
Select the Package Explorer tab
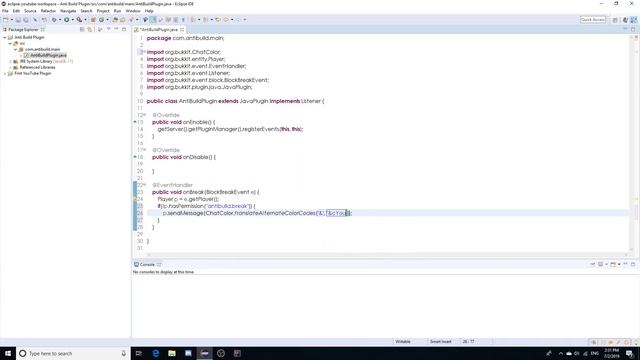[23, 29]
